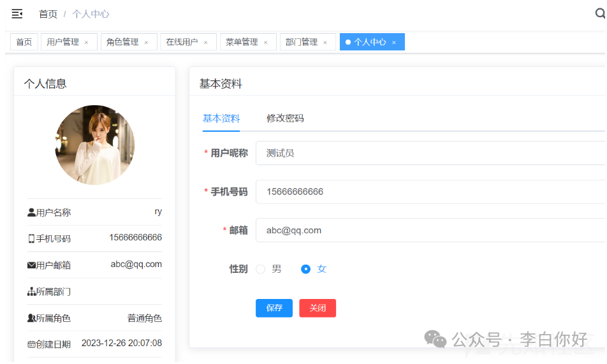The width and height of the screenshot is (607, 364).
Task: Close the 用户管理 tab
Action: click(86, 43)
